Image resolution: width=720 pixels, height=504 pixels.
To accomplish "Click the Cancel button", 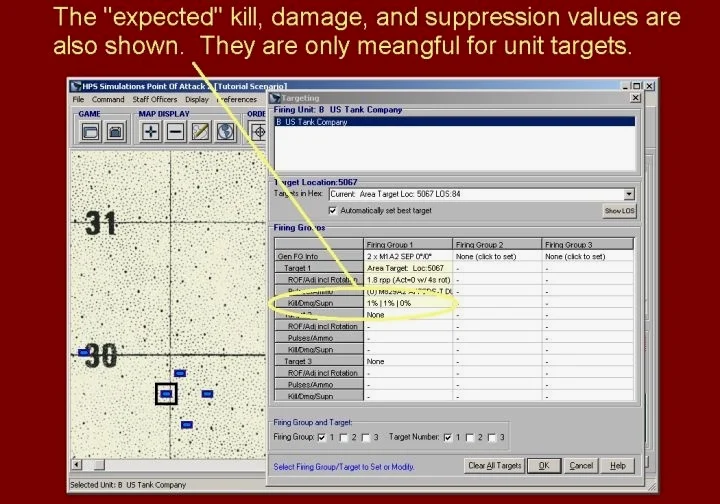I will (x=581, y=465).
